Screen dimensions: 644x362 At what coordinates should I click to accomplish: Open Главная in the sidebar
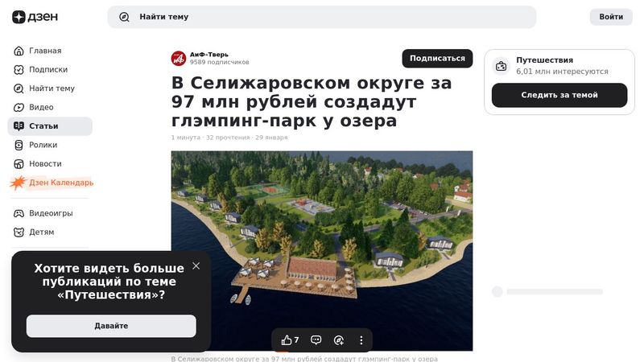tap(45, 51)
